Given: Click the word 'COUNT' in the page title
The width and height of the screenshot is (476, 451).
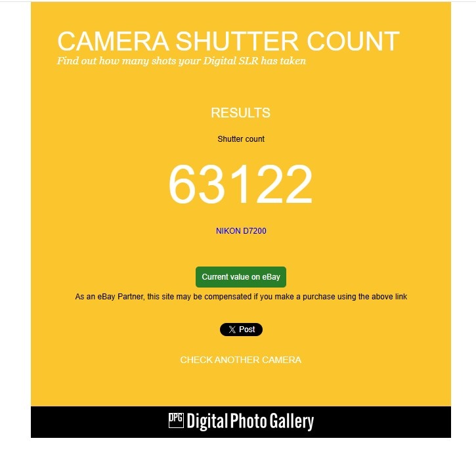Looking at the screenshot, I should tap(353, 41).
